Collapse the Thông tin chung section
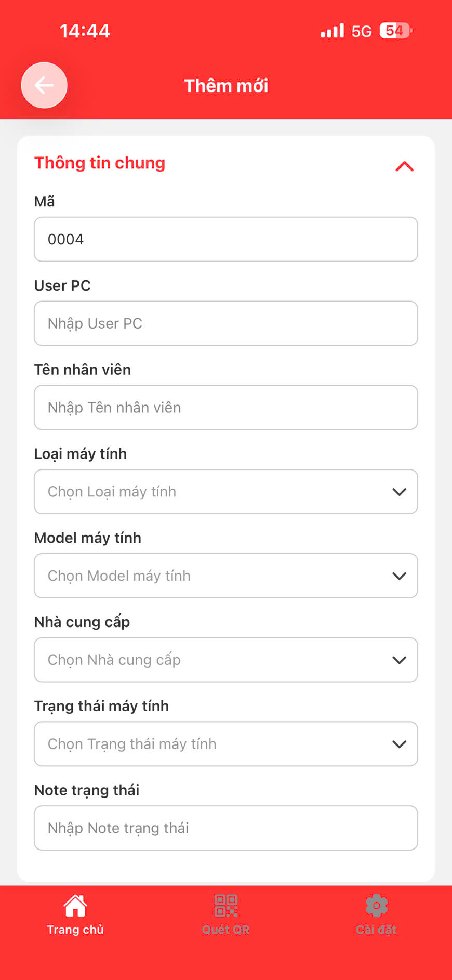Viewport: 452px width, 980px height. [404, 166]
